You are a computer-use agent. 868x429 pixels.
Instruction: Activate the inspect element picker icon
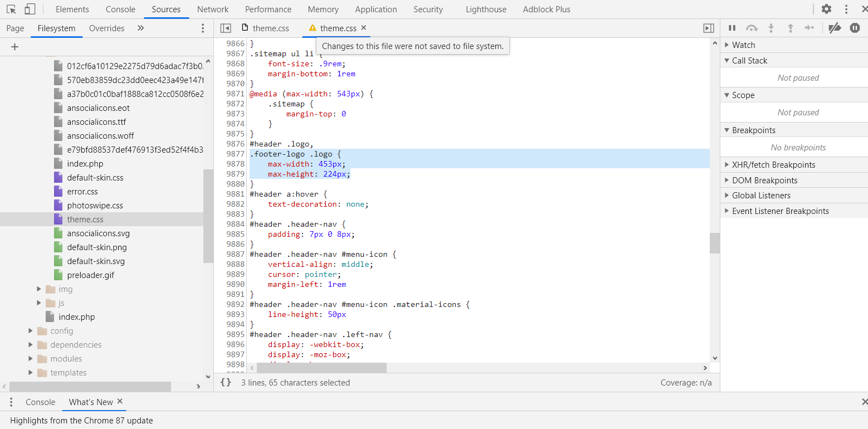11,9
